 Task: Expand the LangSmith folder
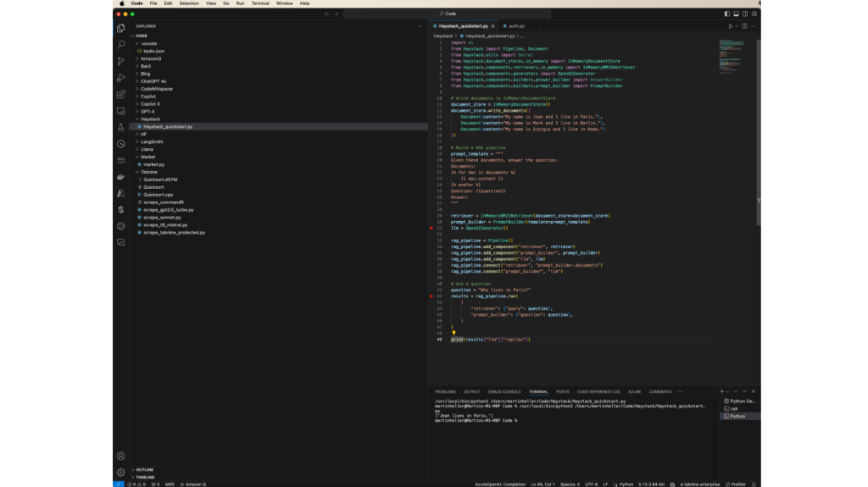(152, 141)
